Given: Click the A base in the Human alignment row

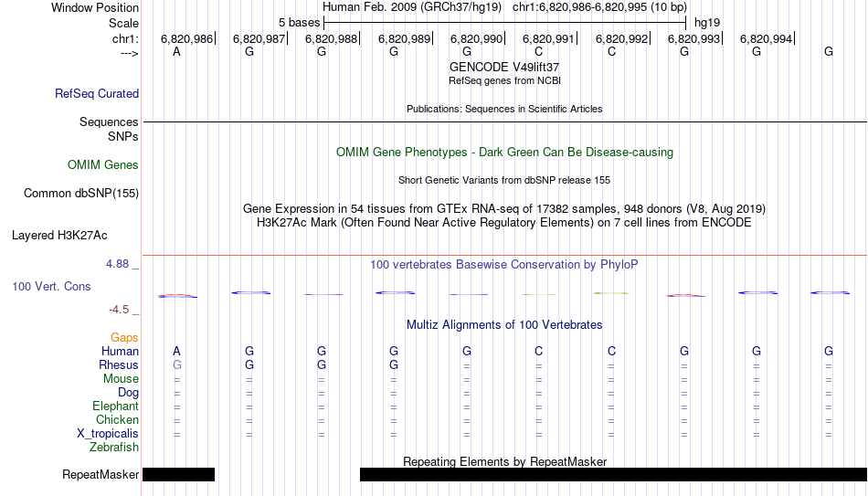Looking at the screenshot, I should pyautogui.click(x=176, y=351).
